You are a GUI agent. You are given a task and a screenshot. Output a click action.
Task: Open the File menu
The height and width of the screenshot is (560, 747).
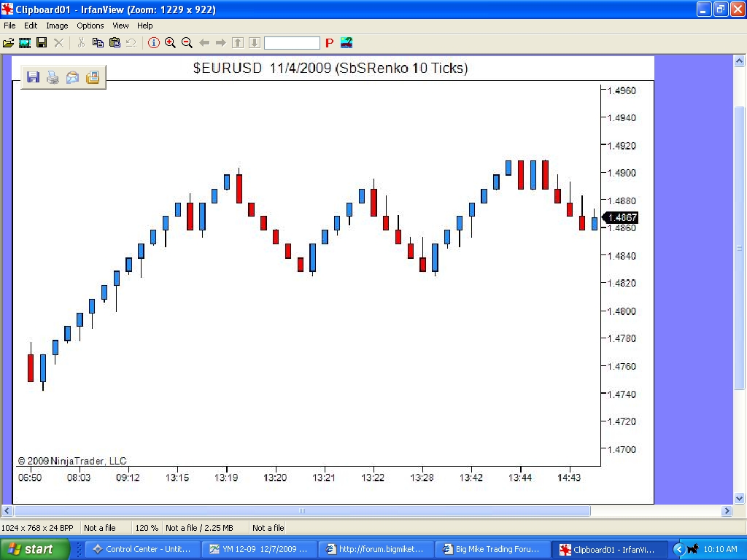click(9, 26)
